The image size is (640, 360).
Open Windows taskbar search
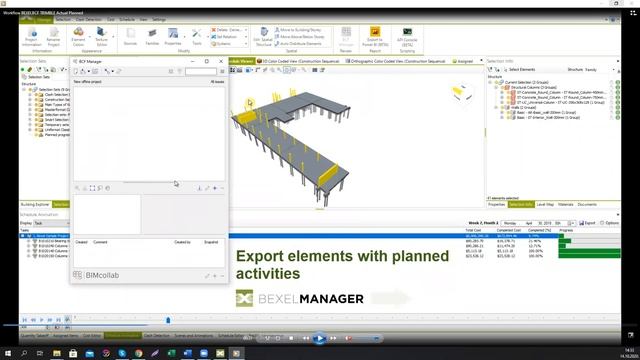24,353
